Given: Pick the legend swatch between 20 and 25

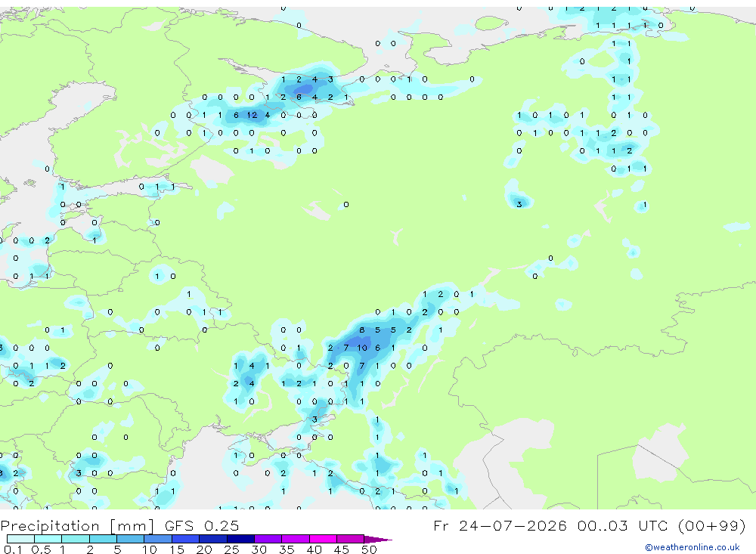Looking at the screenshot, I should coord(213,539).
